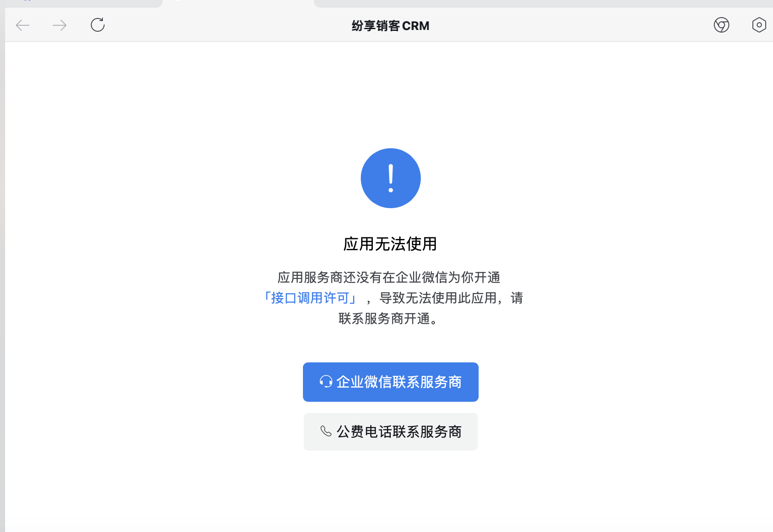Click the phone handset icon

(326, 431)
